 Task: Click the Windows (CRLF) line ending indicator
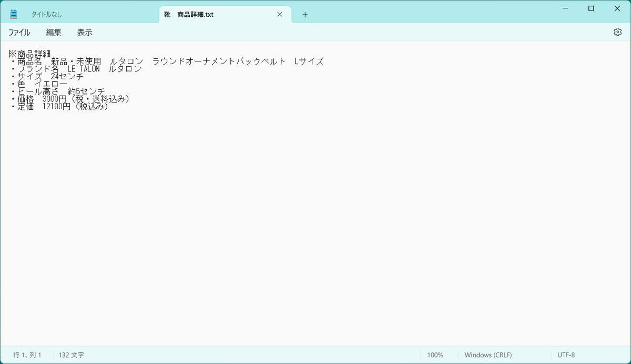(x=488, y=355)
